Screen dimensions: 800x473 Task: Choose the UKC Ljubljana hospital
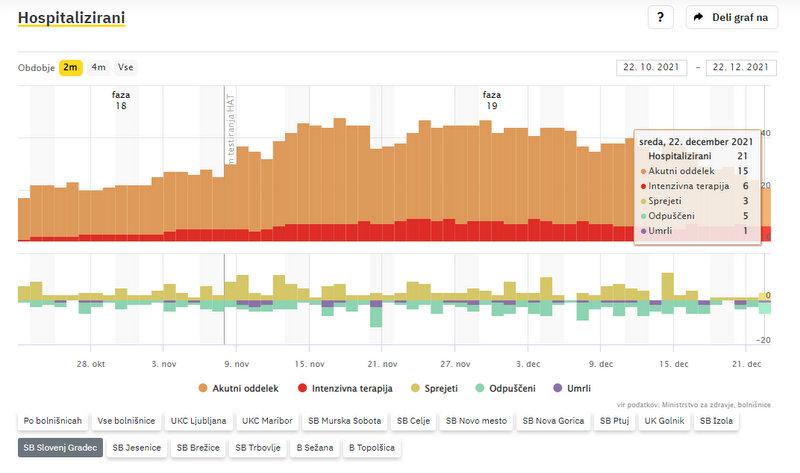point(198,421)
